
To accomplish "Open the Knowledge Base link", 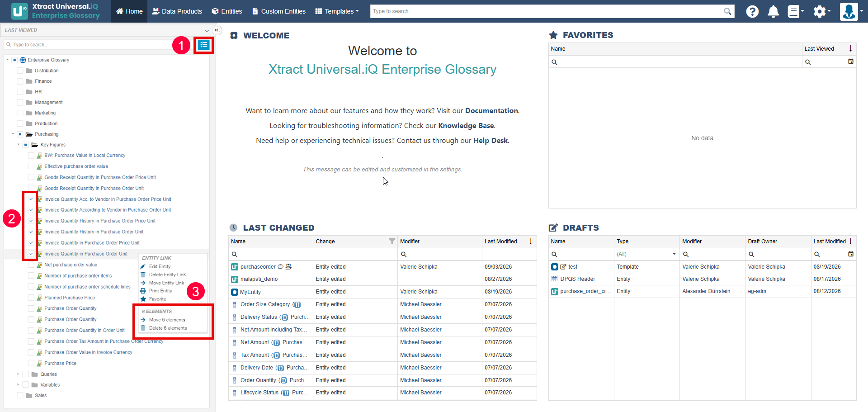I will click(466, 125).
